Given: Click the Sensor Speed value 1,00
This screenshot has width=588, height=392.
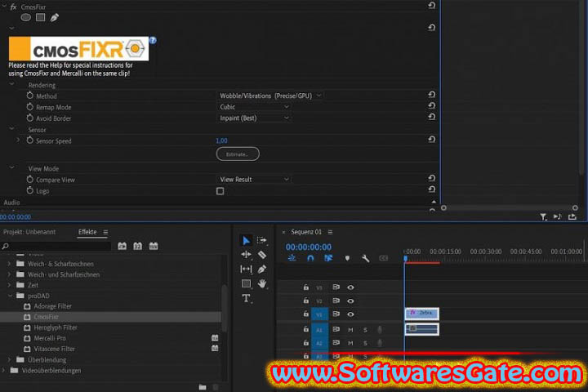Looking at the screenshot, I should [x=221, y=140].
